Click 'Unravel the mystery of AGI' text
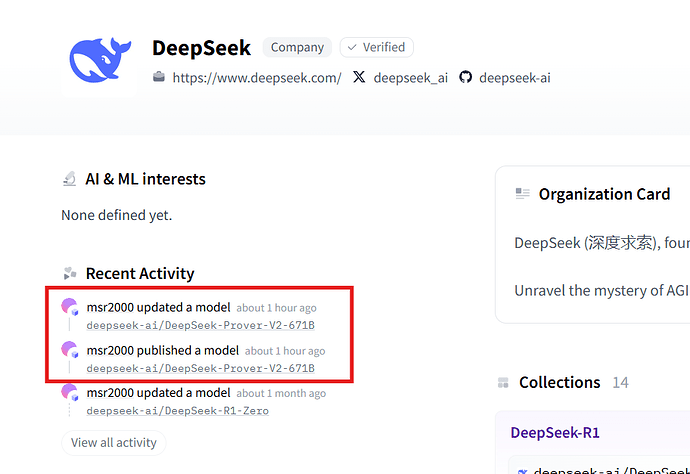The image size is (690, 474). 602,290
